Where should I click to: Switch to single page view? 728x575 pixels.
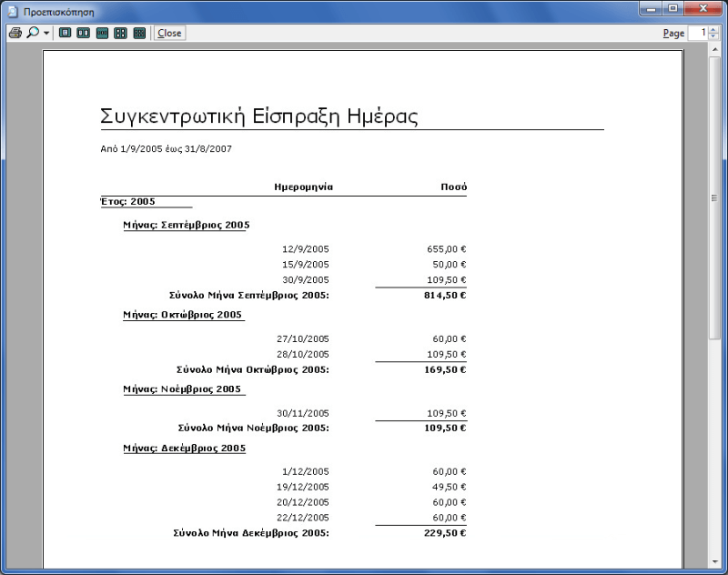[65, 33]
